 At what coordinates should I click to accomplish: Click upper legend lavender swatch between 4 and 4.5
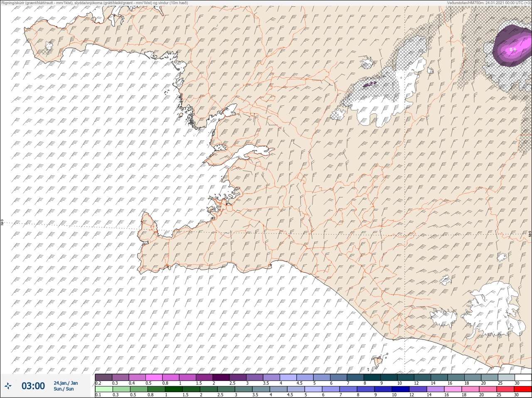(x=288, y=377)
